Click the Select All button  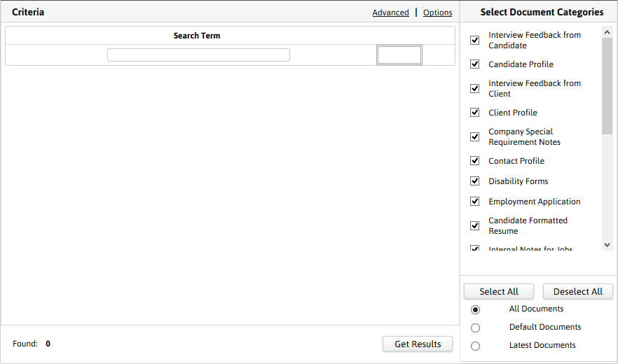(x=499, y=292)
